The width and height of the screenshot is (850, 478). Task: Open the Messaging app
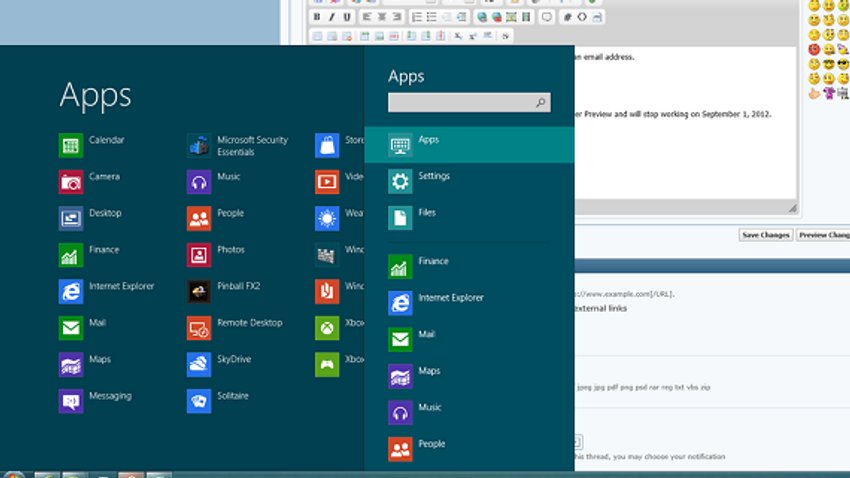point(95,401)
